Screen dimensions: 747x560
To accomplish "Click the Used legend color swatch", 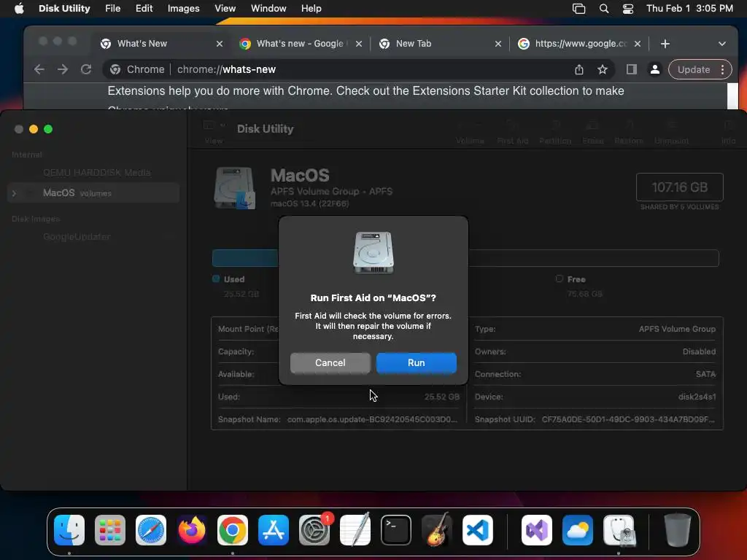I will [216, 279].
